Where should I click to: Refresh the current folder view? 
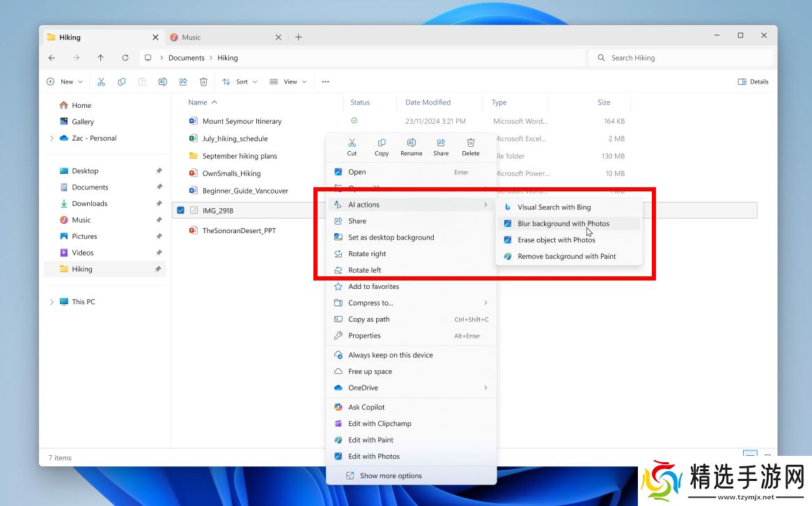point(125,58)
